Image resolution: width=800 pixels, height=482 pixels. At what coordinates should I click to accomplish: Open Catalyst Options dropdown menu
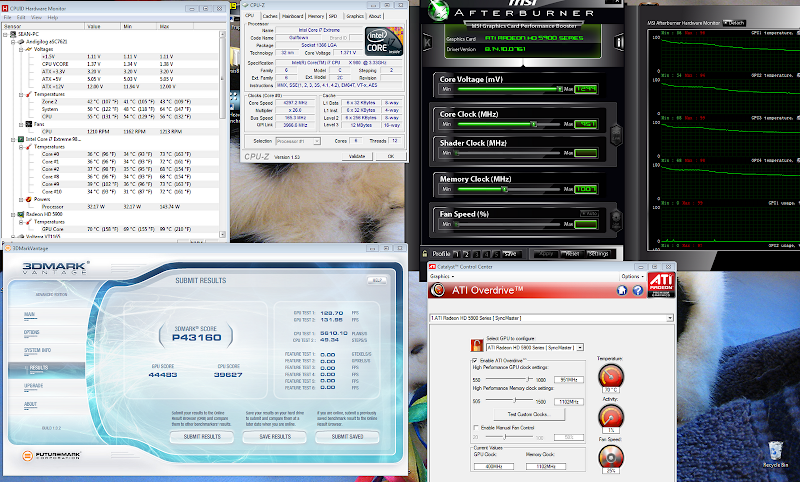point(632,276)
